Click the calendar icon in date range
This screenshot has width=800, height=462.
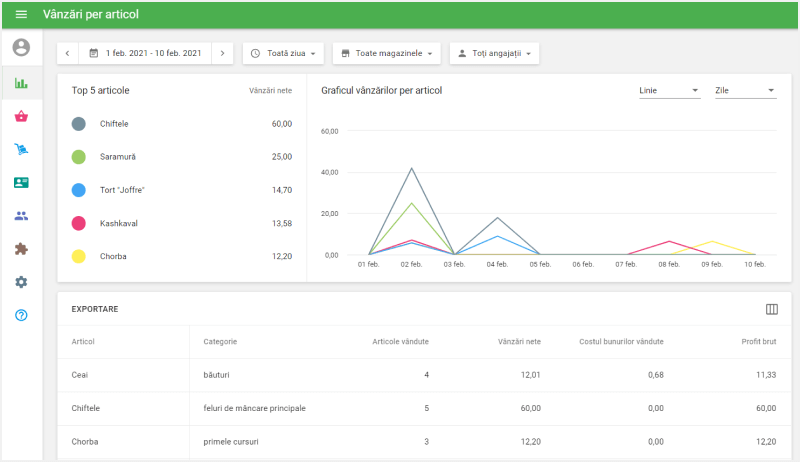pyautogui.click(x=94, y=53)
